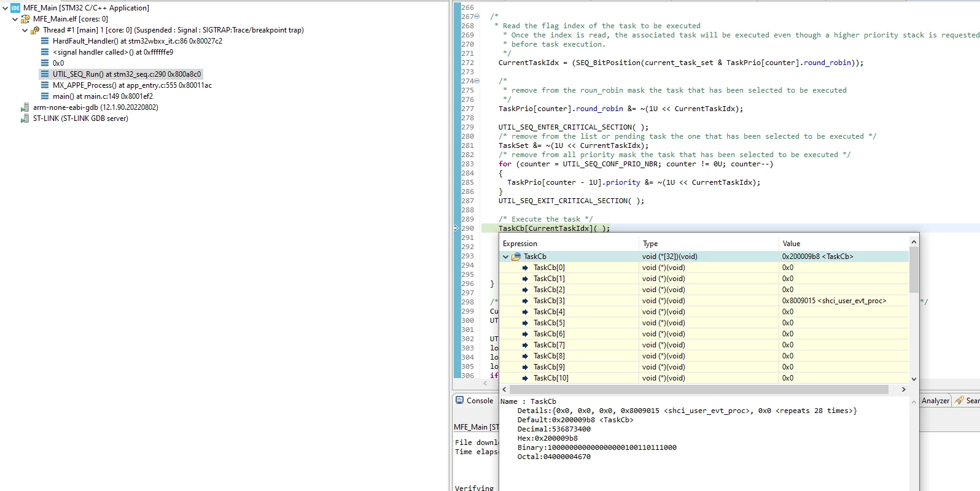Click the popup horizontal scrollbar left arrow

[505, 389]
